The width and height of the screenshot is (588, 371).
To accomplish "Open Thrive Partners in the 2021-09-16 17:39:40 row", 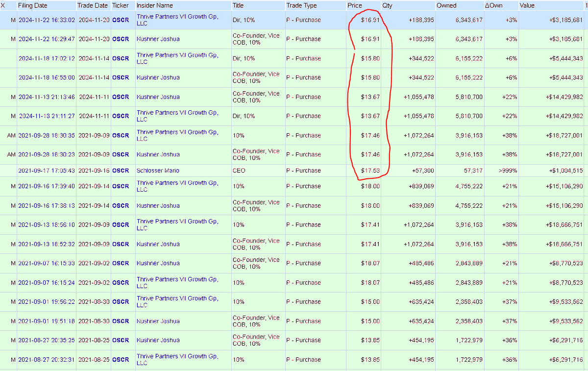I will pyautogui.click(x=177, y=186).
